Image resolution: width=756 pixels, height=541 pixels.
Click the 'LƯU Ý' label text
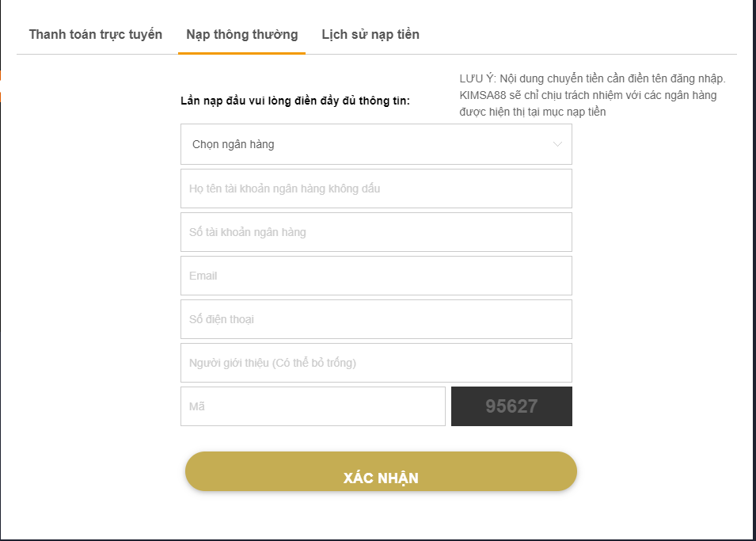477,78
